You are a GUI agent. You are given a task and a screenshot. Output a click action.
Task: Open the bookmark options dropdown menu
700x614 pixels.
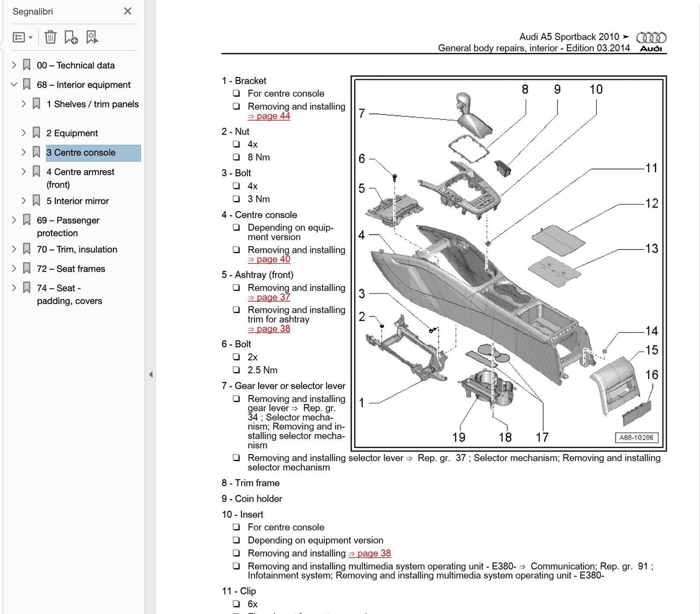pos(22,37)
